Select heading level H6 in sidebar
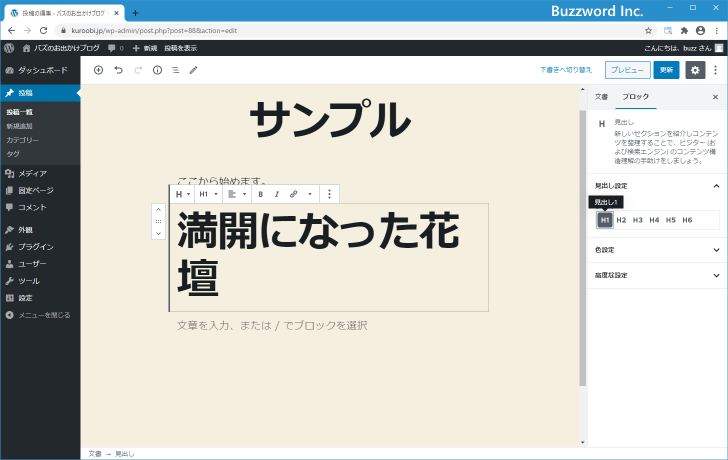 pos(687,220)
